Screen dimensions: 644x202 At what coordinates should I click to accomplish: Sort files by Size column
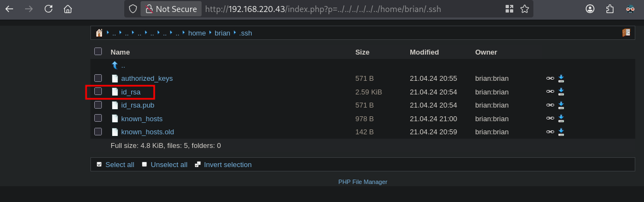click(x=362, y=52)
